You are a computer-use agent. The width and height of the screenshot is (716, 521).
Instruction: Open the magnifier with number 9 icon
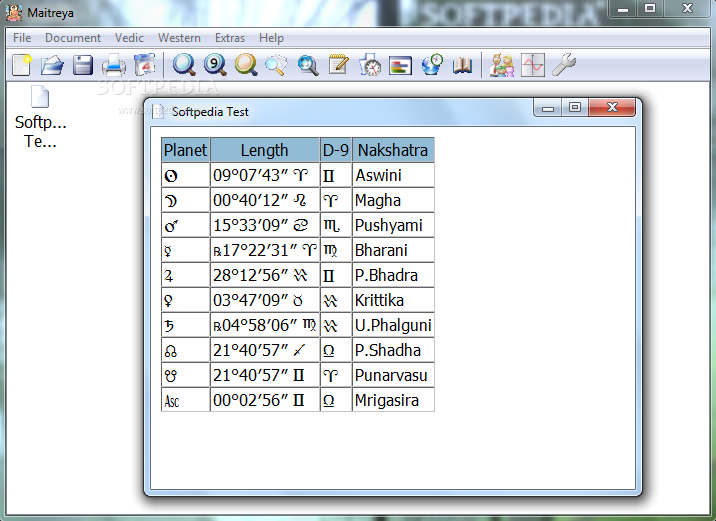pyautogui.click(x=215, y=65)
